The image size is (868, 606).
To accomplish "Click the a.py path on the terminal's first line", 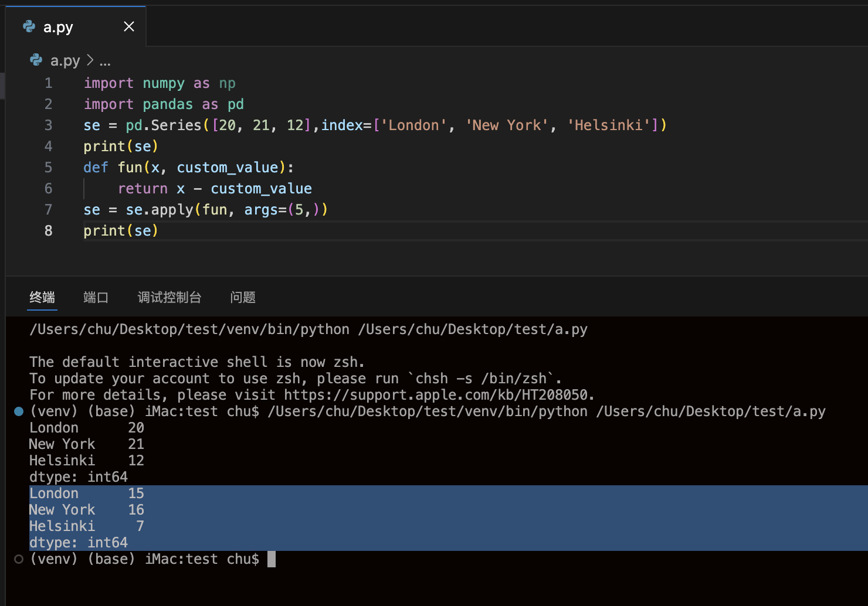I will point(473,329).
